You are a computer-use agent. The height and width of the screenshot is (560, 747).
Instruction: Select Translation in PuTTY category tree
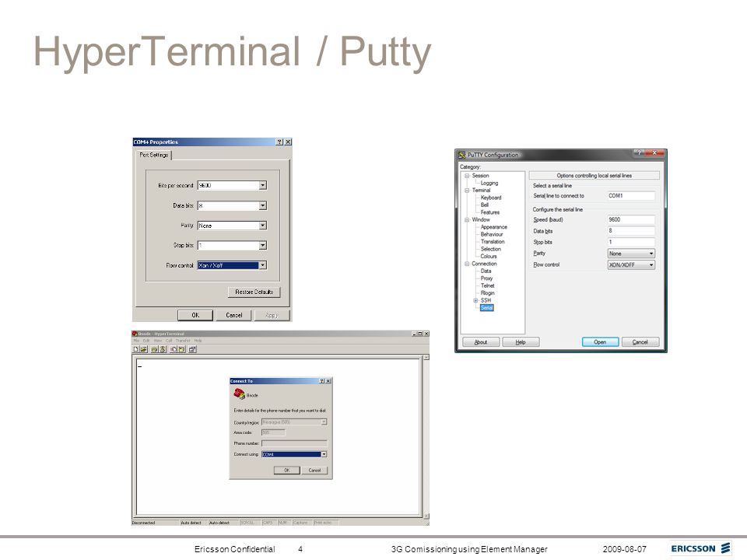click(493, 241)
